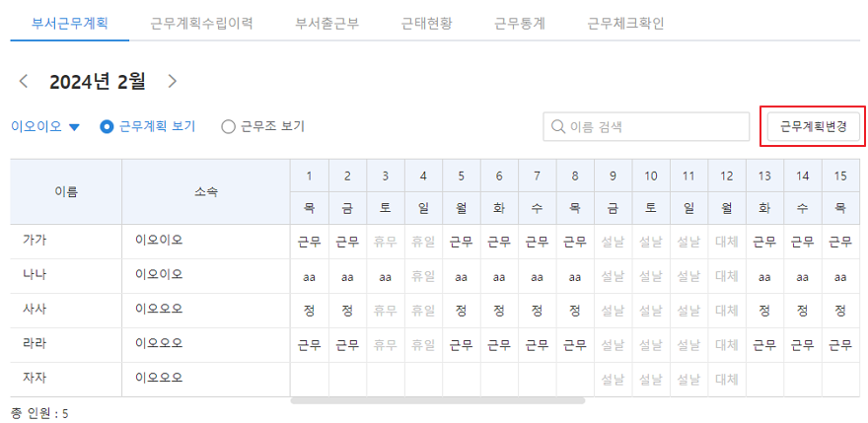
Task: Select employee row 자자
Action: tap(435, 380)
